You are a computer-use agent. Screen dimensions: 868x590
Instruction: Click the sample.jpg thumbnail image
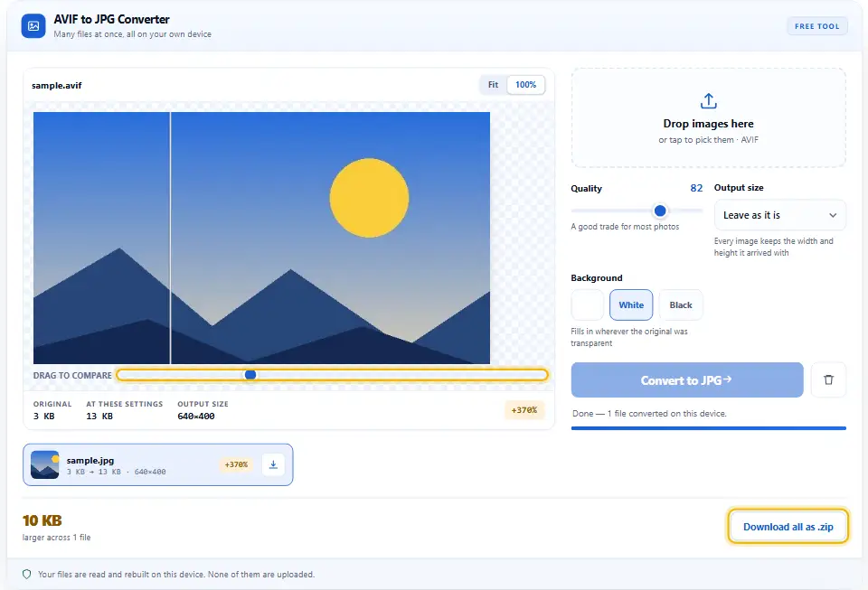pyautogui.click(x=45, y=464)
